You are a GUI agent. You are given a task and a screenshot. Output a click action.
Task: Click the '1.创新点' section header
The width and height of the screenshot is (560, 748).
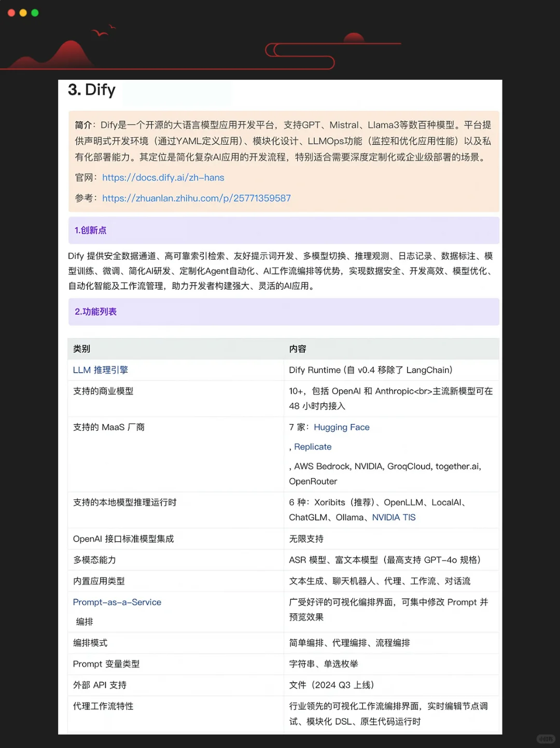(x=284, y=230)
